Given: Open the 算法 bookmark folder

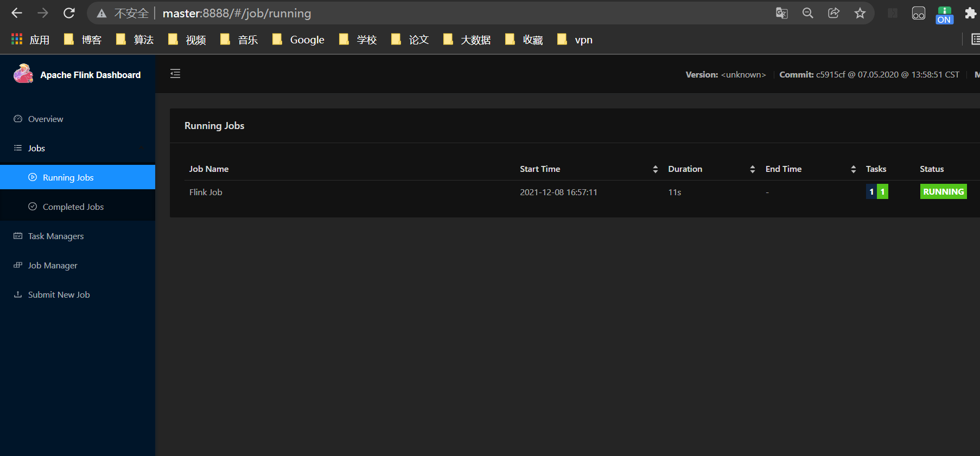Looking at the screenshot, I should (135, 40).
